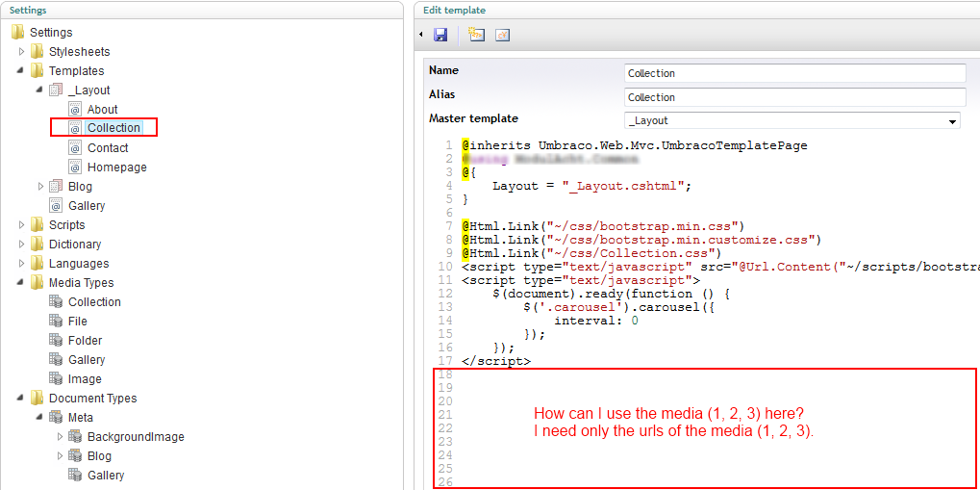Click the insert macro toolbar icon
Screen dimensions: 980x490
(502, 35)
